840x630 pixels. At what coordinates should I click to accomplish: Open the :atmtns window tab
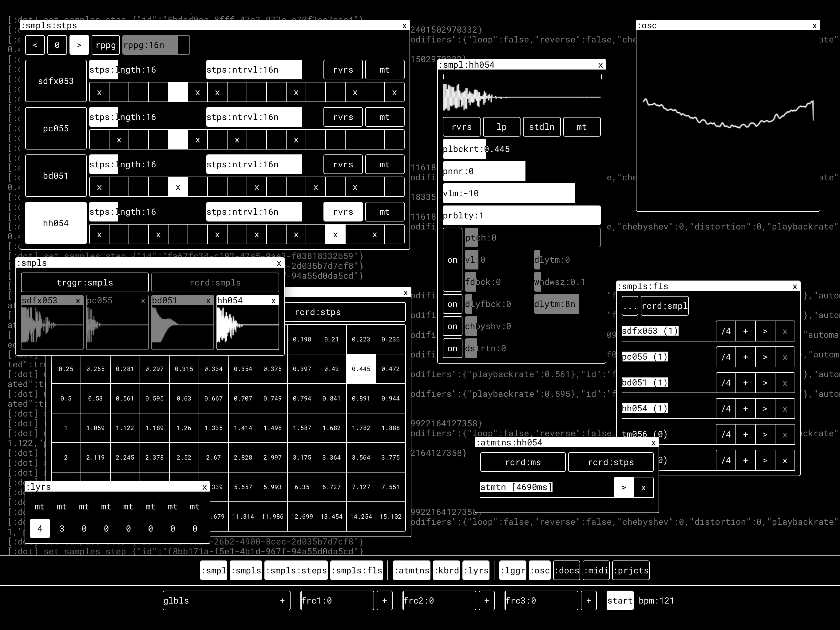[x=412, y=571]
